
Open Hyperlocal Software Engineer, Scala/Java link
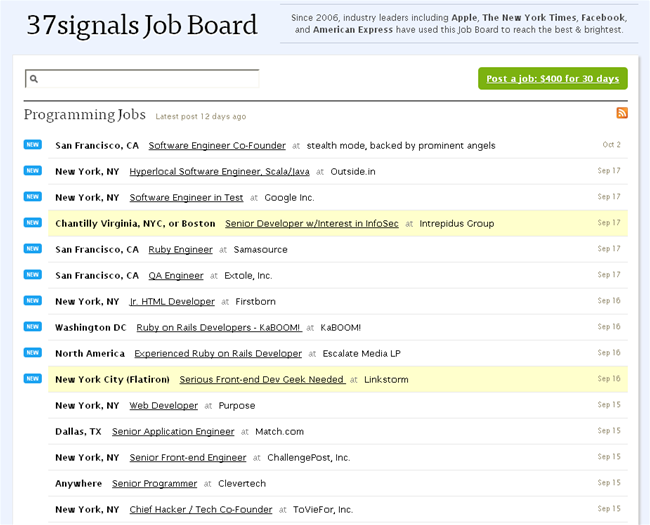219,172
